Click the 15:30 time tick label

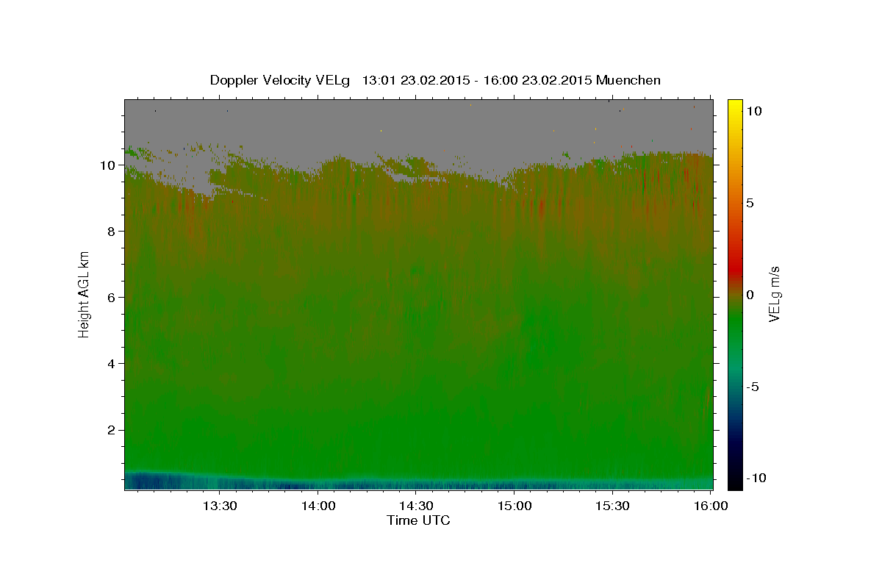[x=612, y=506]
